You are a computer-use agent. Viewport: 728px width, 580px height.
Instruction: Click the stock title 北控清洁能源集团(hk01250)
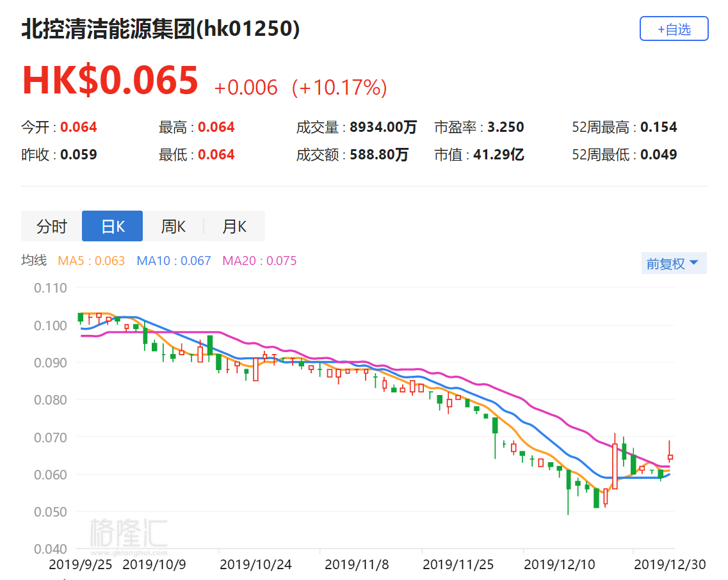[x=161, y=29]
